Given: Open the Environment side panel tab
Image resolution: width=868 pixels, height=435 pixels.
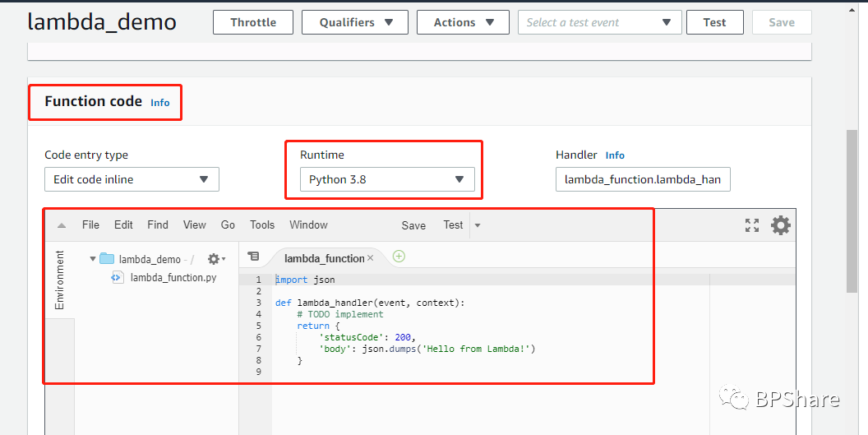Looking at the screenshot, I should tap(59, 280).
